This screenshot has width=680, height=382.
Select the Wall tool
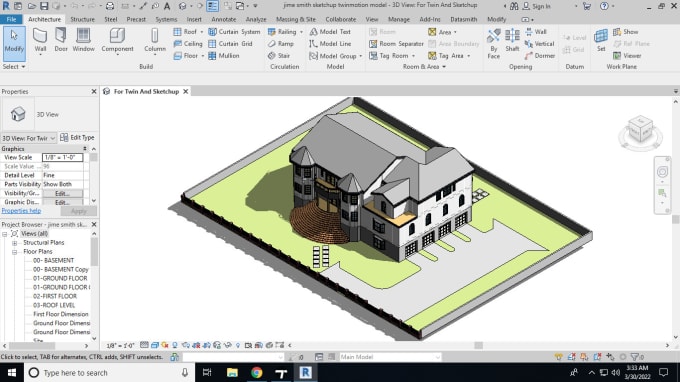40,40
